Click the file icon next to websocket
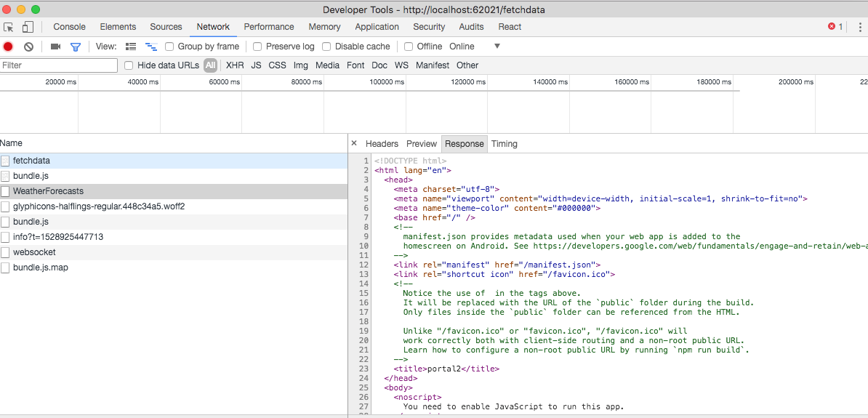The height and width of the screenshot is (418, 868). pos(6,252)
